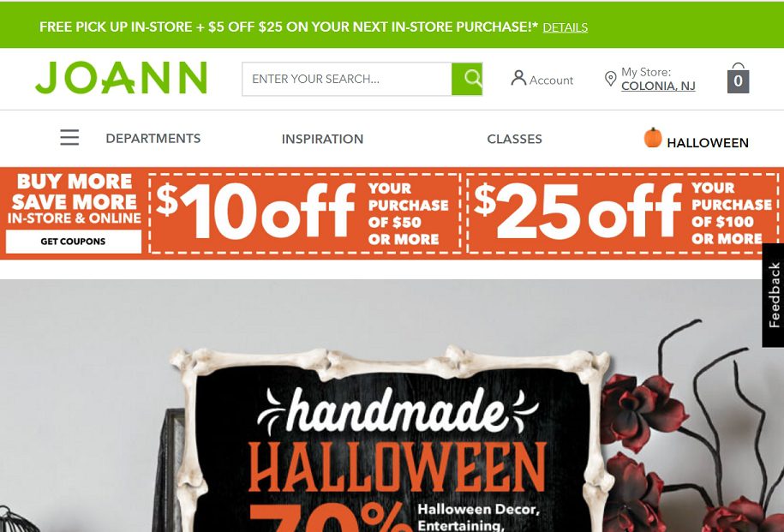784x532 pixels.
Task: Click the Get Coupons button
Action: tap(74, 242)
